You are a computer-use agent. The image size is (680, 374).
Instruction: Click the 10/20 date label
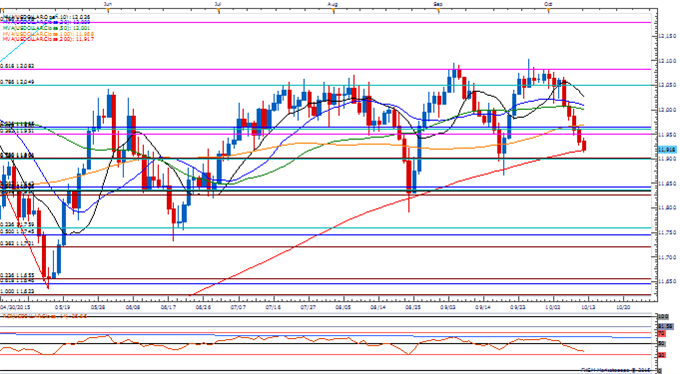(x=623, y=307)
